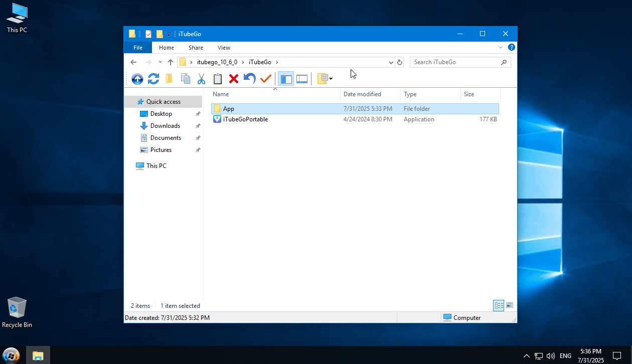Click the clipboard Paste icon
Image resolution: width=632 pixels, height=364 pixels.
tap(218, 79)
